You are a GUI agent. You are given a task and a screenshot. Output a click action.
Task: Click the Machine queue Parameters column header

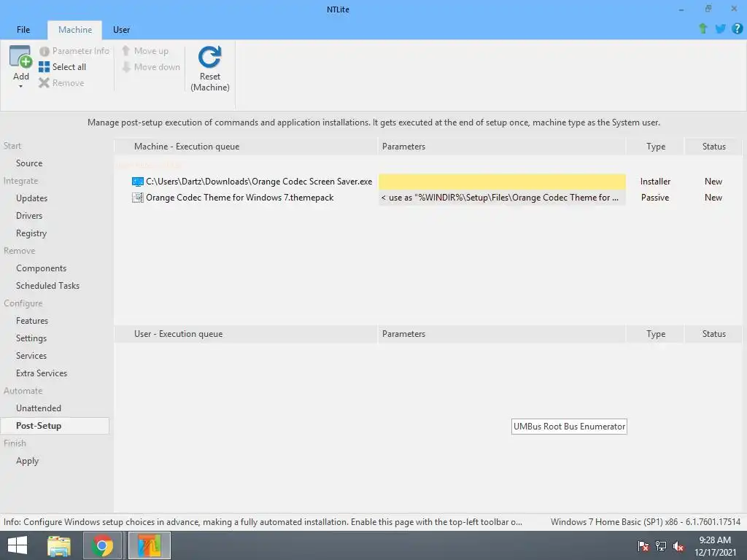tap(502, 147)
